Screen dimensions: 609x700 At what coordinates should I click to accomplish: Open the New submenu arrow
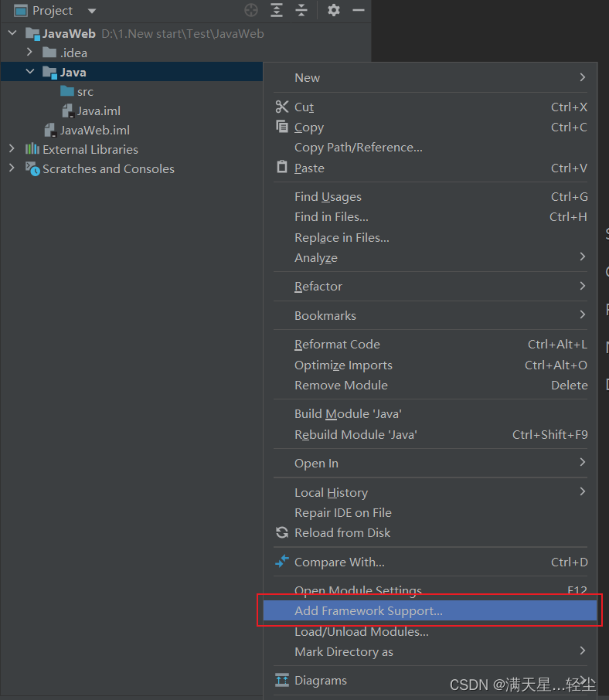click(582, 77)
